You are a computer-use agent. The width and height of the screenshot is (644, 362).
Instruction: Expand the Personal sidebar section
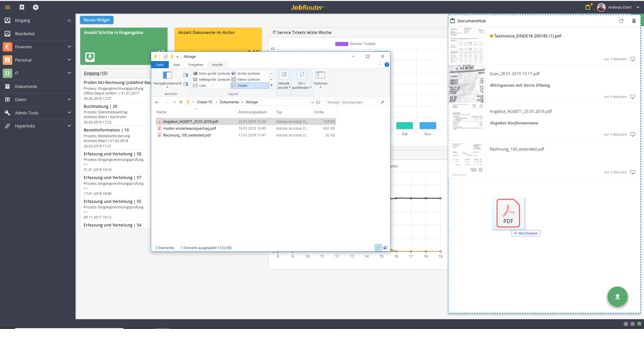(69, 60)
